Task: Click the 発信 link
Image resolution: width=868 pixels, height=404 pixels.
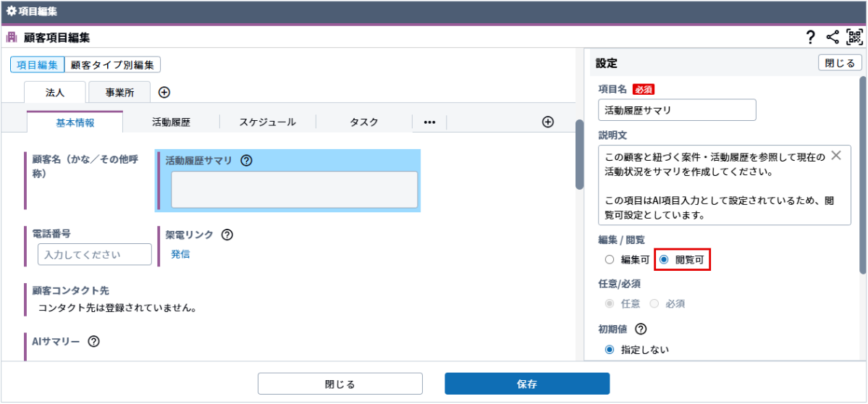Action: [180, 255]
